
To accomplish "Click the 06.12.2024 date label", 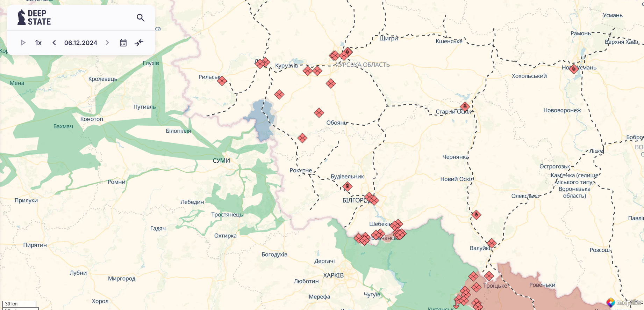I will coord(81,43).
